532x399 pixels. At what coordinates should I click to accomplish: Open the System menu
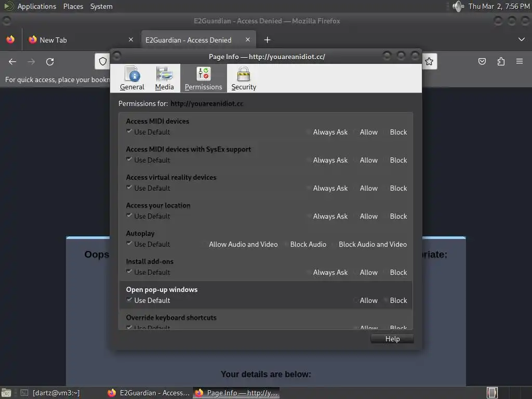pos(101,6)
